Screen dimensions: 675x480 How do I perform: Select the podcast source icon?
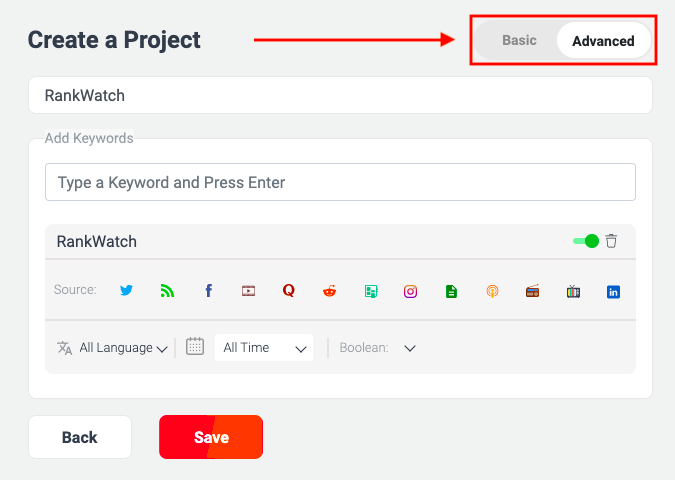coord(492,291)
